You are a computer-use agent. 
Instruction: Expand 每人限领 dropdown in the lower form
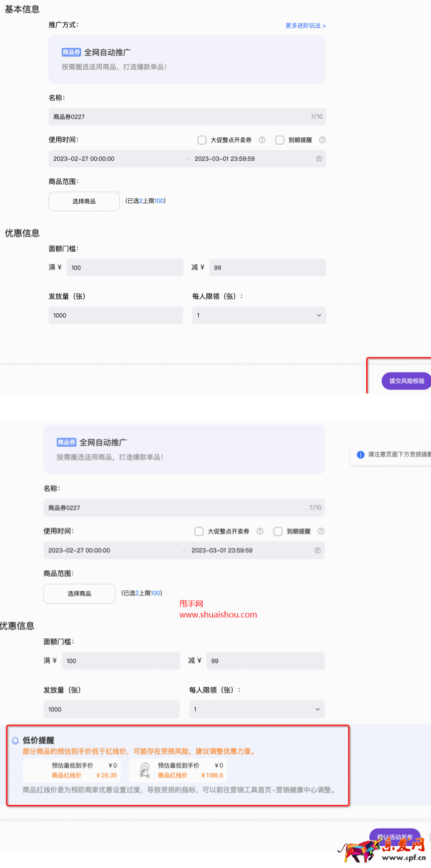(x=257, y=709)
